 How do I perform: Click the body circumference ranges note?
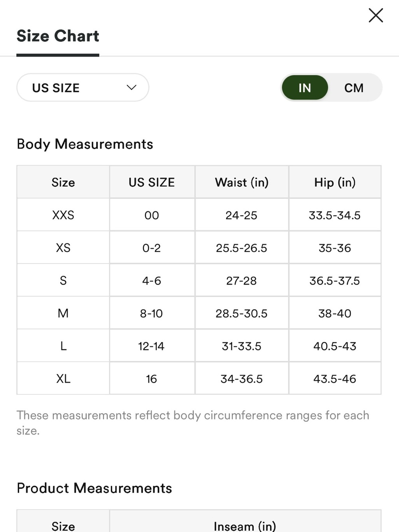(x=193, y=423)
